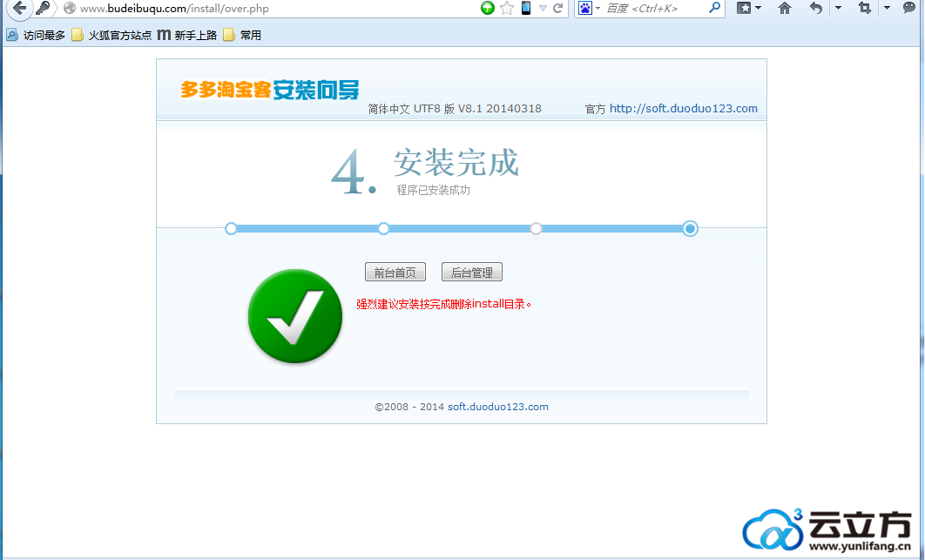Click the magnifying glass search icon

coord(714,8)
